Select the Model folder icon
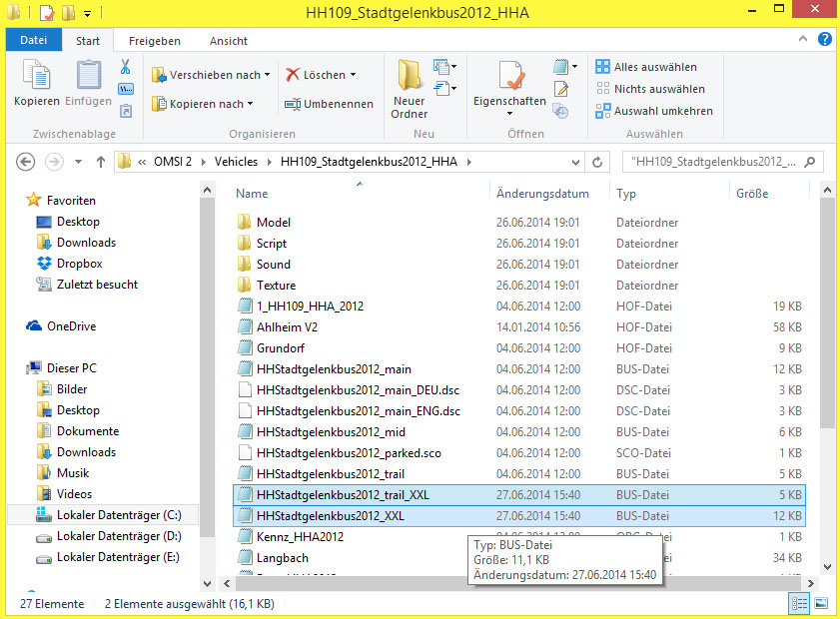Image resolution: width=840 pixels, height=619 pixels. pyautogui.click(x=245, y=222)
